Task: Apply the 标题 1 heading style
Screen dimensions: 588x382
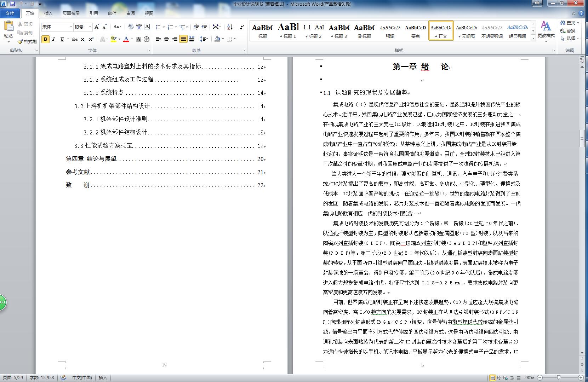Action: (x=288, y=31)
